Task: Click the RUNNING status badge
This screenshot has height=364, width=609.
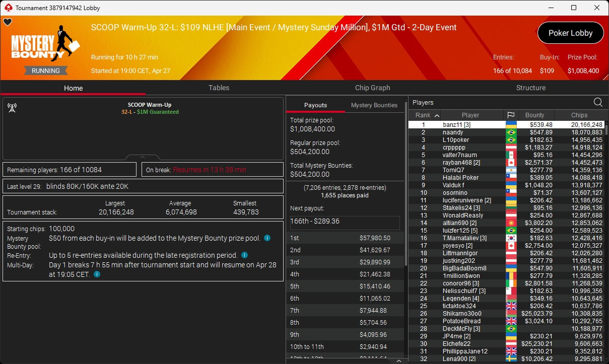Action: [x=46, y=71]
